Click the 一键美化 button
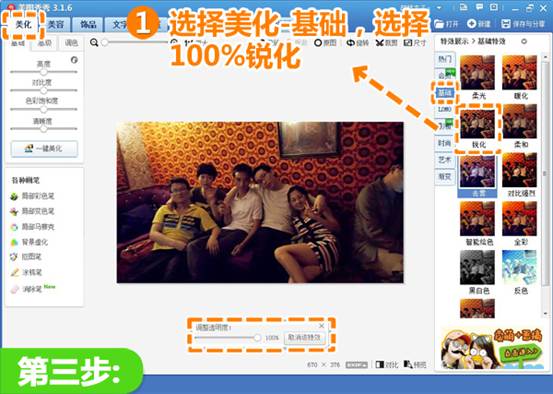This screenshot has width=553, height=394. (x=44, y=148)
